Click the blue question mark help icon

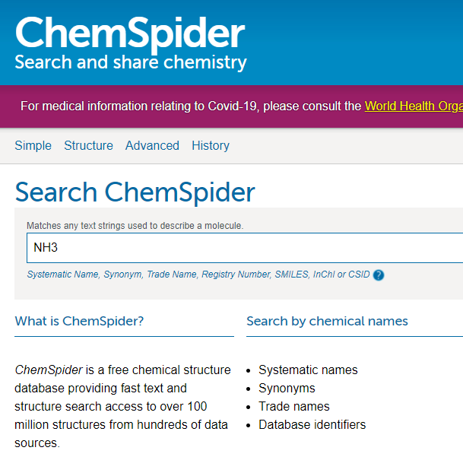pos(379,275)
